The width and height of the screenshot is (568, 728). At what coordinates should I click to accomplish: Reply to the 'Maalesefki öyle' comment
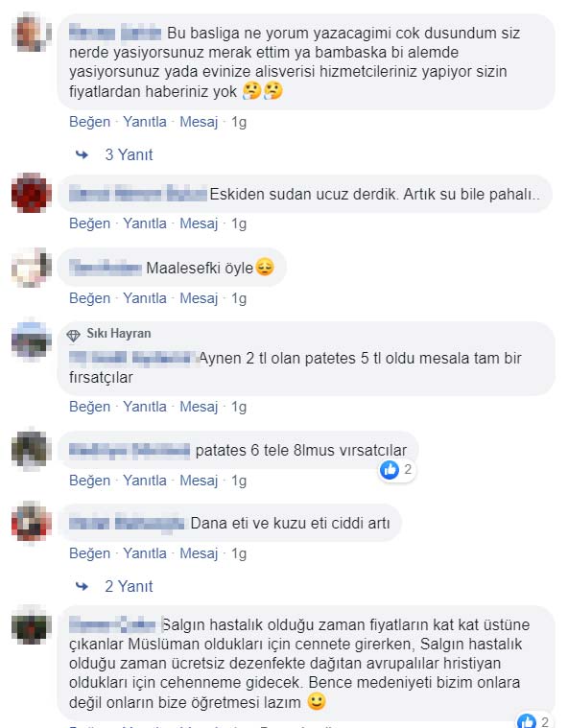coord(145,298)
